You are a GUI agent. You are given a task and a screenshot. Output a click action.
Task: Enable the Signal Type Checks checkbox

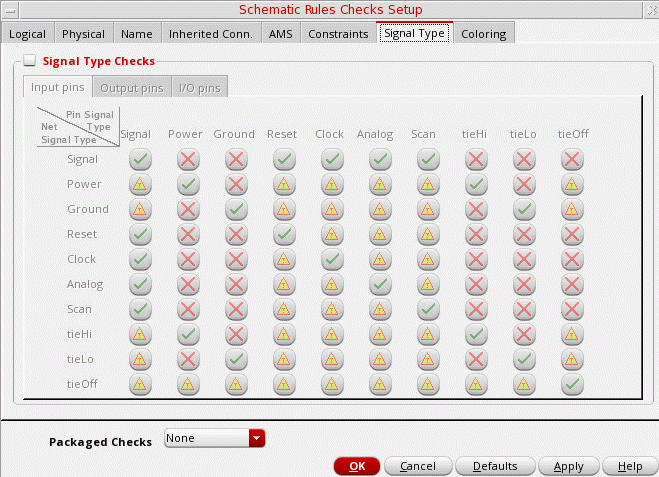(x=29, y=61)
